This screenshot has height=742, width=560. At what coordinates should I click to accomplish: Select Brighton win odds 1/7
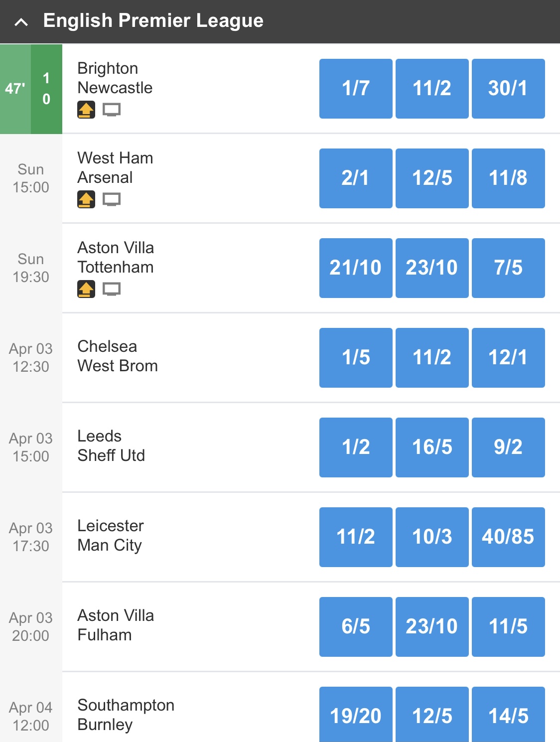(356, 89)
